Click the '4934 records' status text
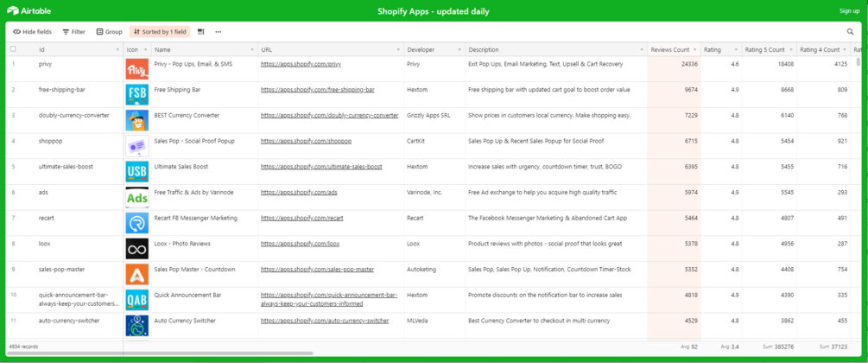Viewport: 868px width, 363px height. [x=24, y=347]
